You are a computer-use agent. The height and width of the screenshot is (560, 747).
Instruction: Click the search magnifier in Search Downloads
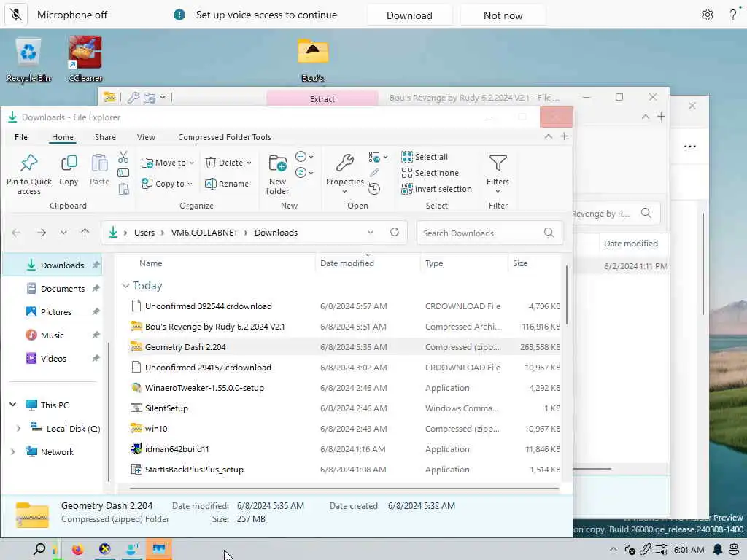[x=549, y=233]
